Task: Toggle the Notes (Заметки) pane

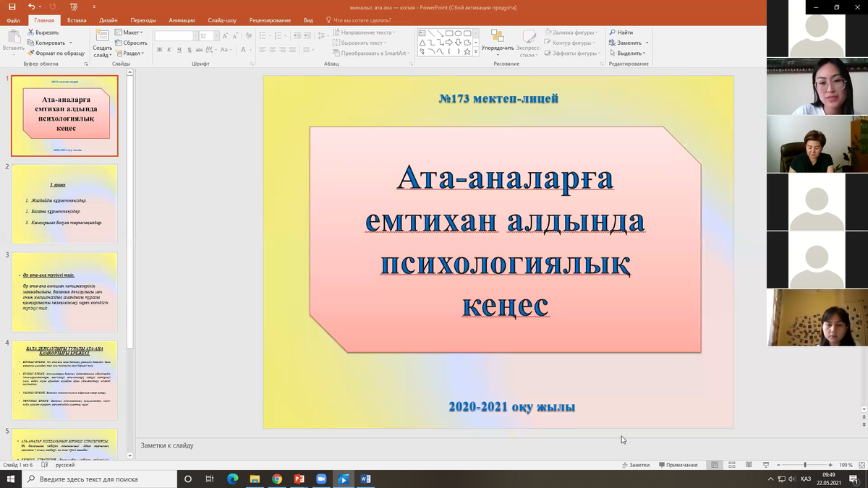Action: coord(635,465)
